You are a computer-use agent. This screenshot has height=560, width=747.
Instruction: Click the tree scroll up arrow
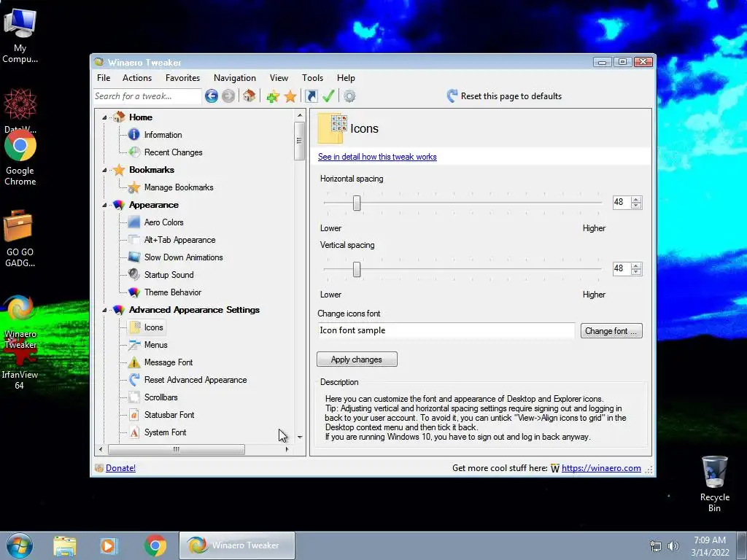tap(300, 115)
